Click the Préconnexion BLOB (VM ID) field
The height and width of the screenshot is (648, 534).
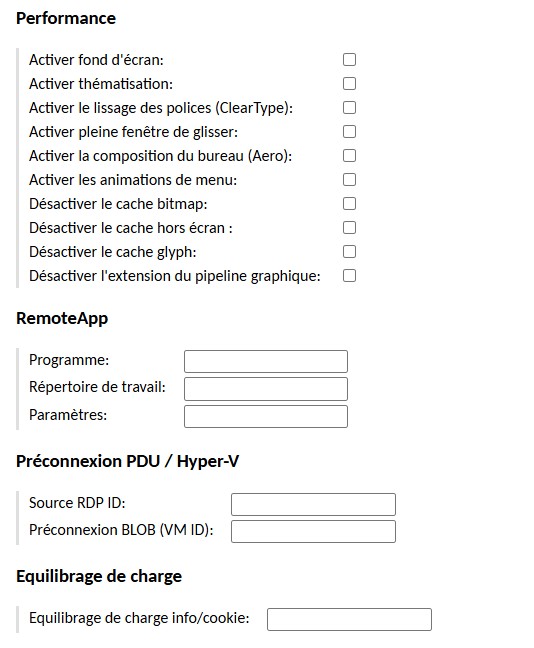click(x=313, y=531)
